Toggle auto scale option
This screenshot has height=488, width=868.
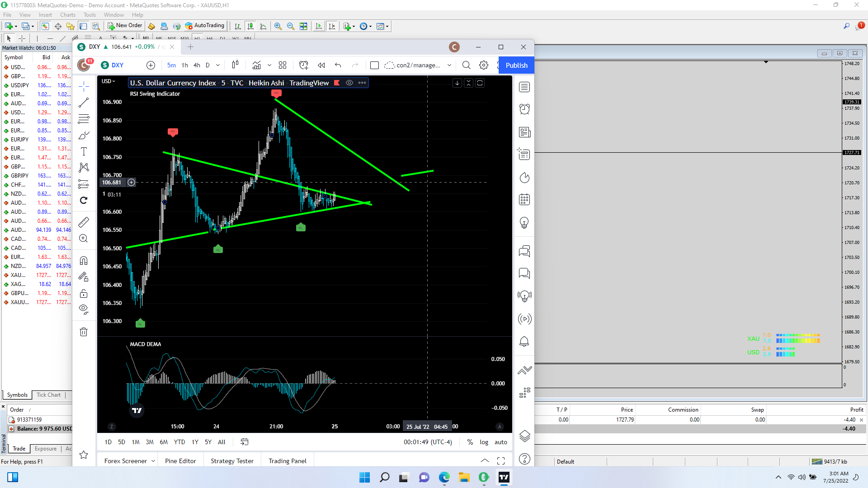click(500, 442)
